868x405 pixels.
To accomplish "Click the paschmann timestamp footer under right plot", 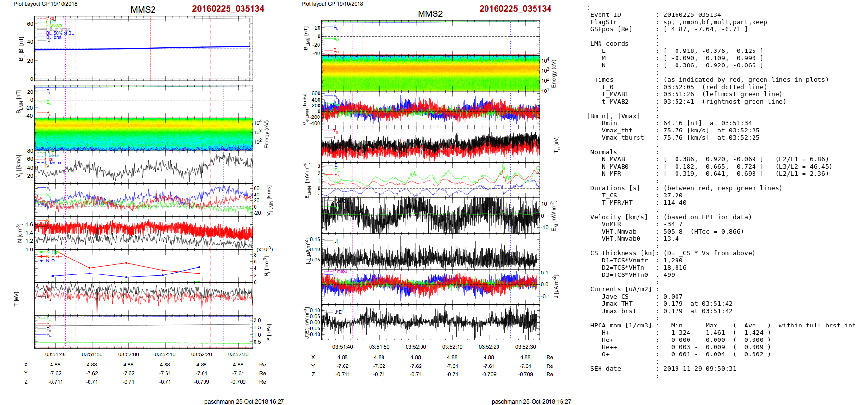I will click(x=531, y=401).
